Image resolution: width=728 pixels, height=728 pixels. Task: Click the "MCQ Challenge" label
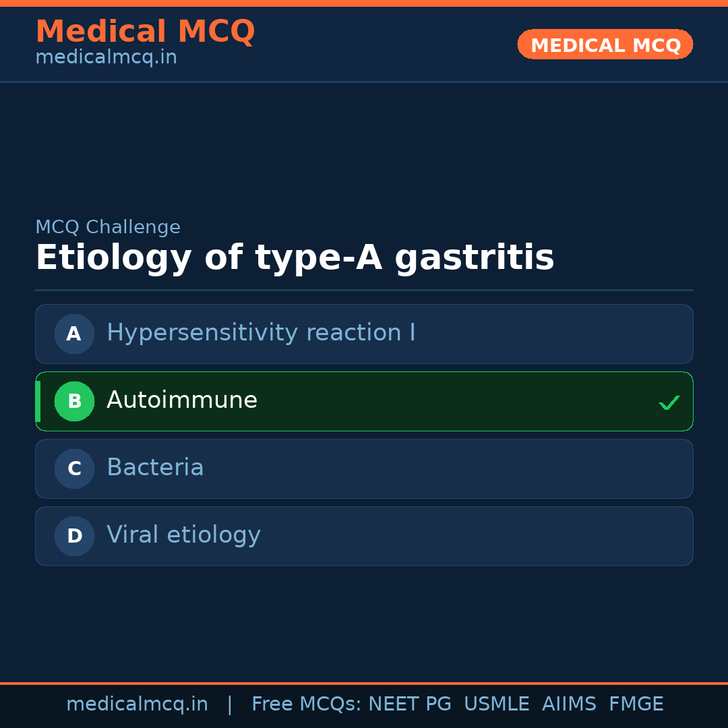click(x=108, y=227)
